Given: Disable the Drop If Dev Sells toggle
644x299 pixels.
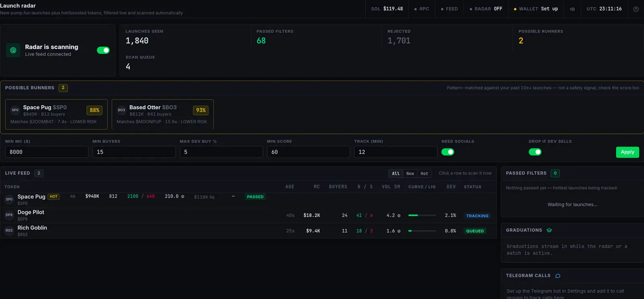Looking at the screenshot, I should point(535,152).
